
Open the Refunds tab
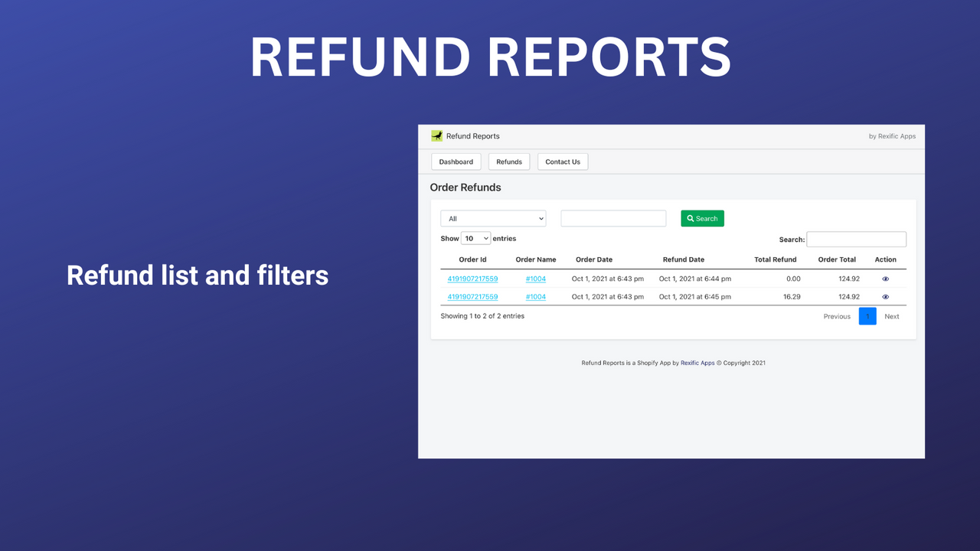(x=508, y=161)
